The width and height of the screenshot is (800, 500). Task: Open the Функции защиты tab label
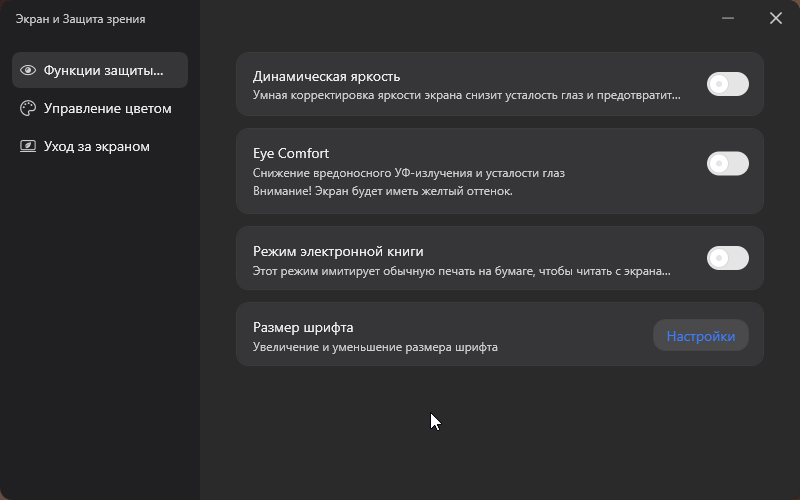click(103, 70)
